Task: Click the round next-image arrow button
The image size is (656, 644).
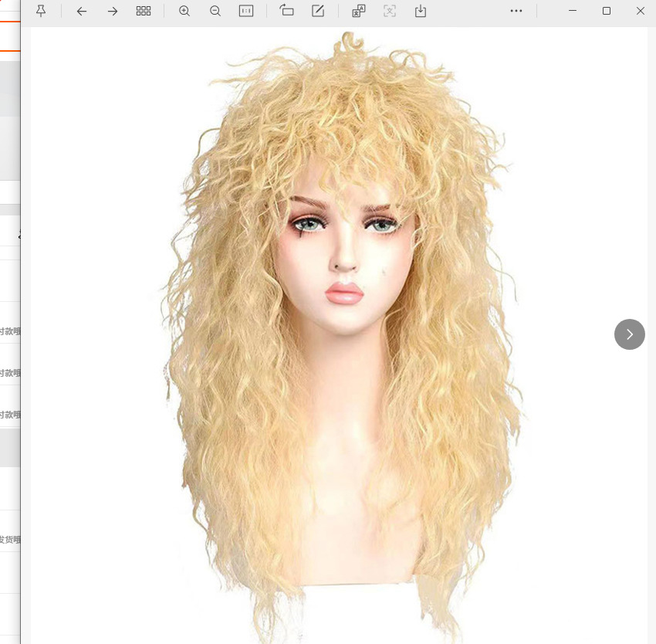Action: tap(629, 334)
